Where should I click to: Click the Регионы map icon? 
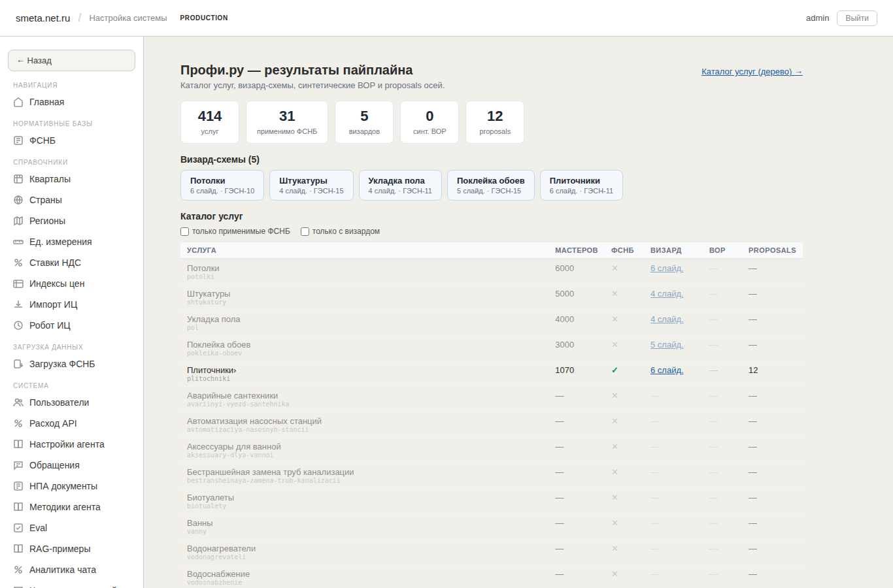pos(18,221)
